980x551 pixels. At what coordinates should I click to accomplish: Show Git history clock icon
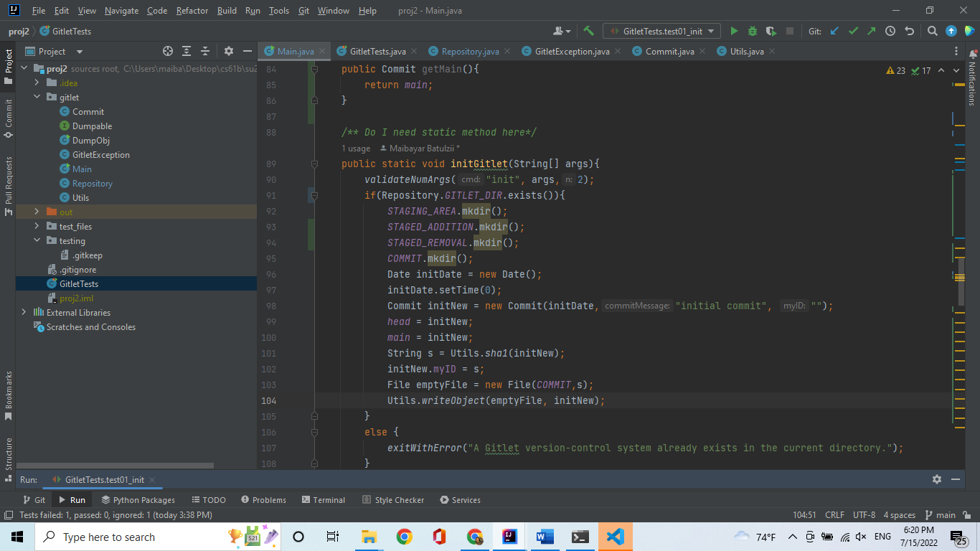(890, 32)
